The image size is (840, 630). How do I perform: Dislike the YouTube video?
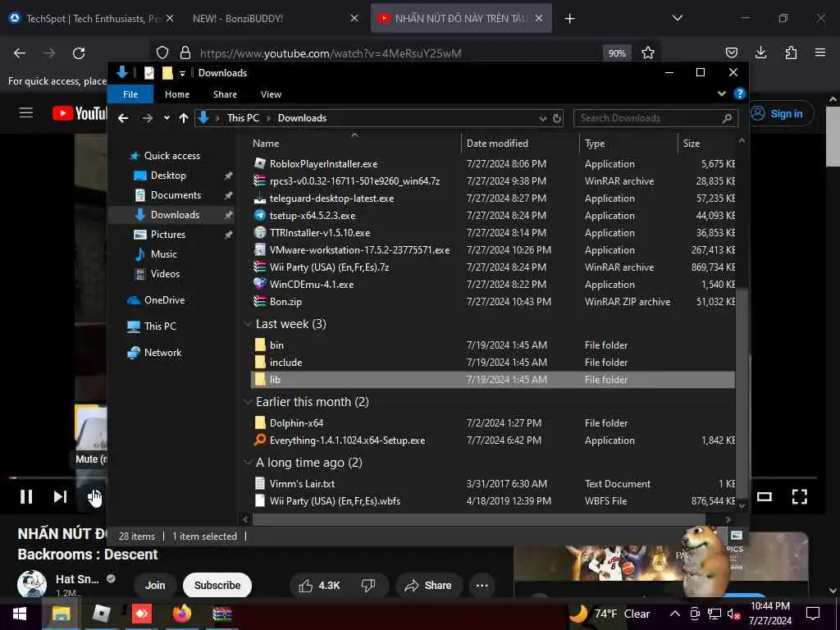coord(368,586)
